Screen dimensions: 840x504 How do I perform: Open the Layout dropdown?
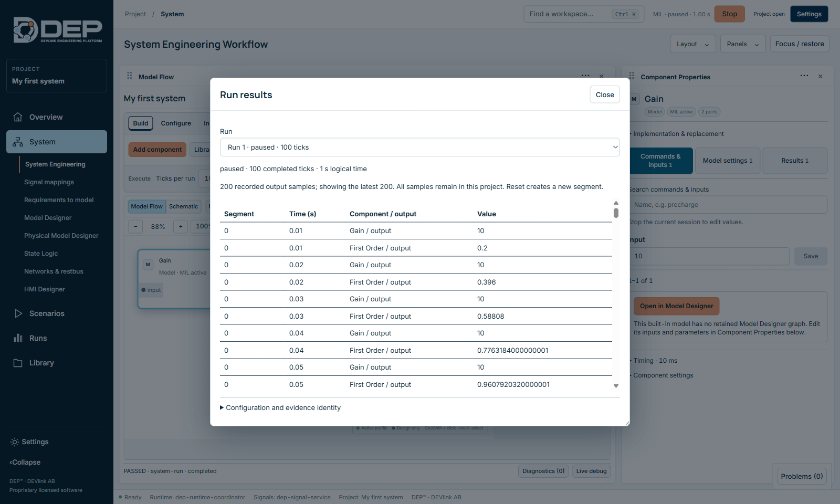click(x=692, y=44)
